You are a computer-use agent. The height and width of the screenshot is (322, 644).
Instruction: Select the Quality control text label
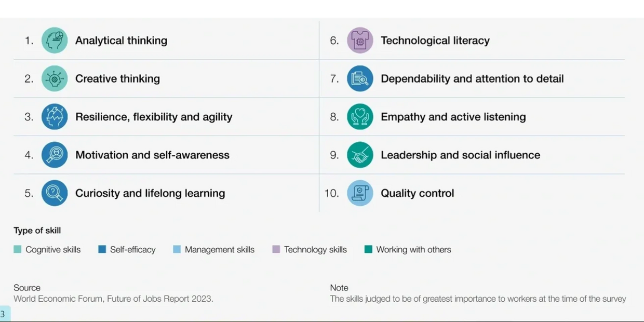pos(417,193)
